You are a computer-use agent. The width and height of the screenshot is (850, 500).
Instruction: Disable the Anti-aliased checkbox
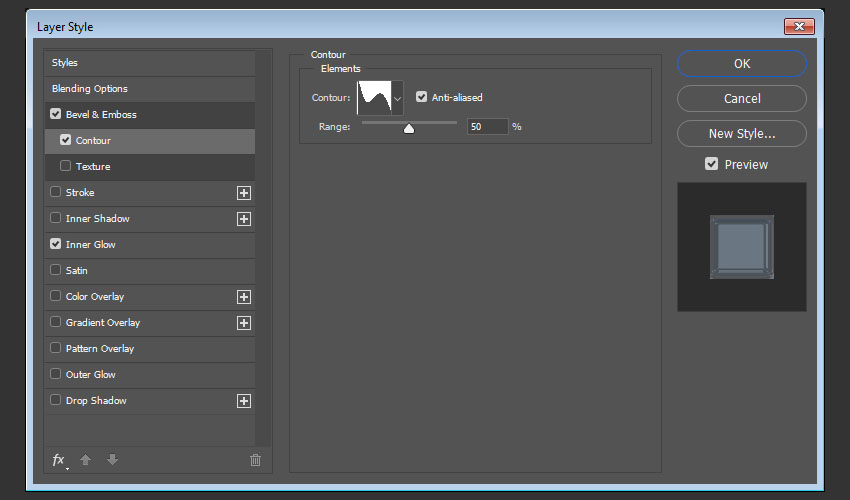(x=422, y=98)
